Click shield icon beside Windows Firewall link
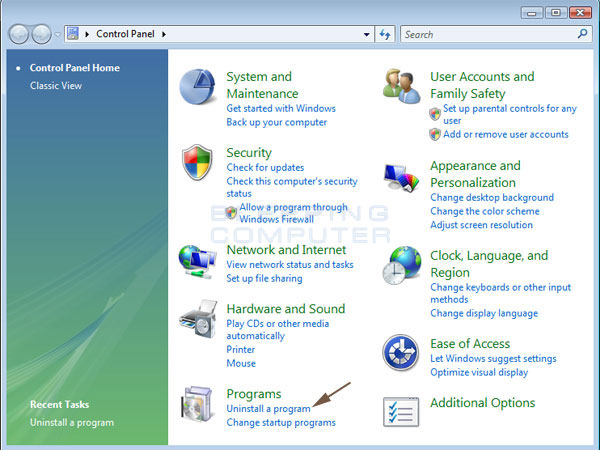 [x=231, y=213]
